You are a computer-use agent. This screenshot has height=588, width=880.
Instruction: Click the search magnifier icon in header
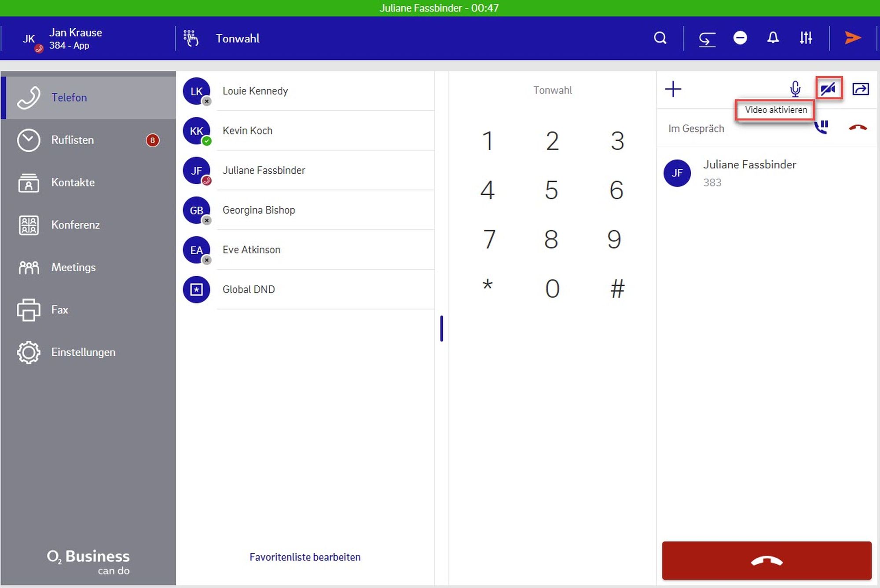tap(660, 38)
